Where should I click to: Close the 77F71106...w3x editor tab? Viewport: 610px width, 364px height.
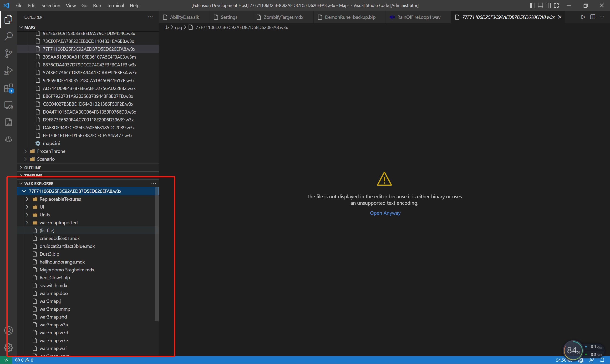click(560, 17)
